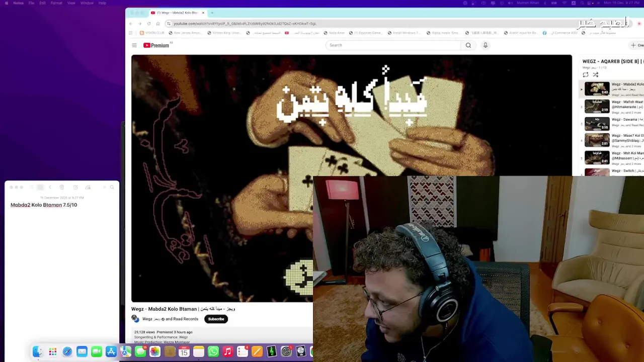The width and height of the screenshot is (644, 362).
Task: Go to YouTube Premium home logo
Action: click(156, 45)
